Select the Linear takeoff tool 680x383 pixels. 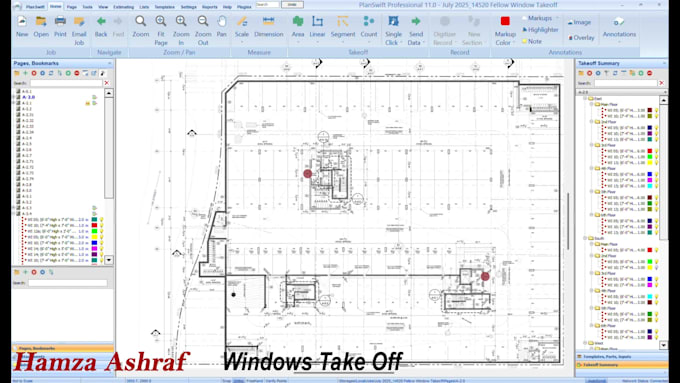click(317, 21)
